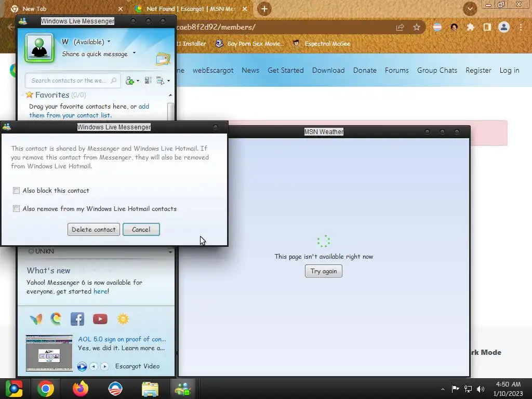The width and height of the screenshot is (532, 399).
Task: Open the News menu item
Action: click(x=250, y=70)
